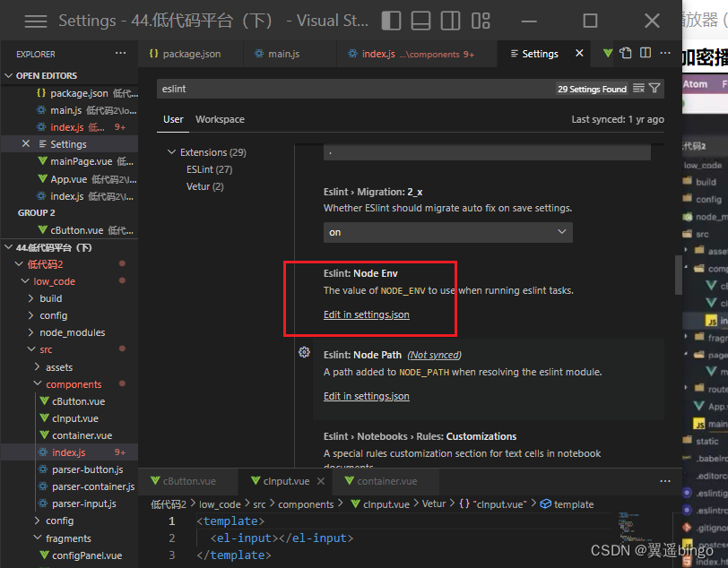Screen dimensions: 728x568
Task: Open container.vue in file tree
Action: (82, 435)
